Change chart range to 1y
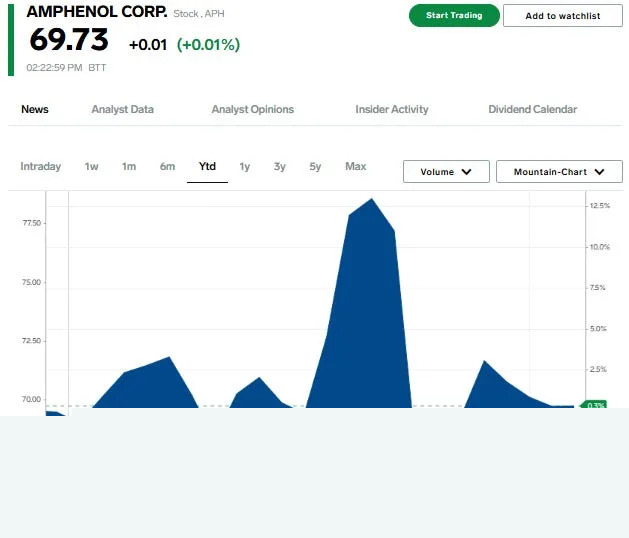The image size is (629, 538). click(x=245, y=166)
